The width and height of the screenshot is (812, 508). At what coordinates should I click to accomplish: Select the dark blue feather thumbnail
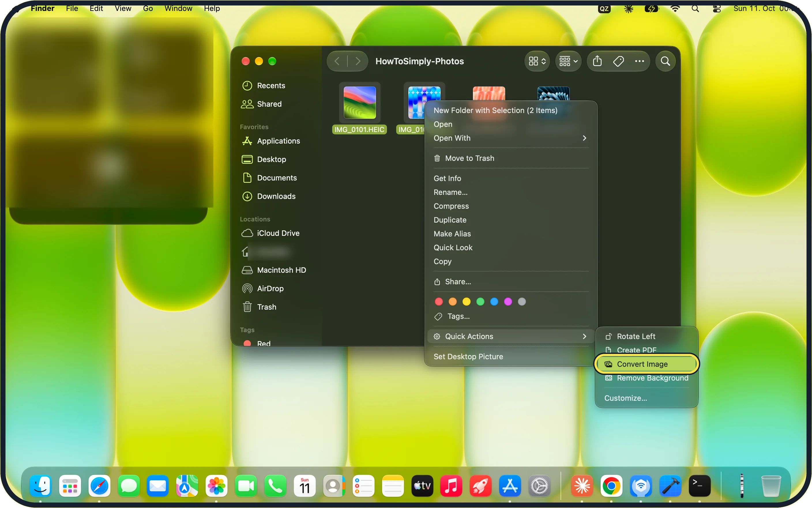tap(553, 93)
